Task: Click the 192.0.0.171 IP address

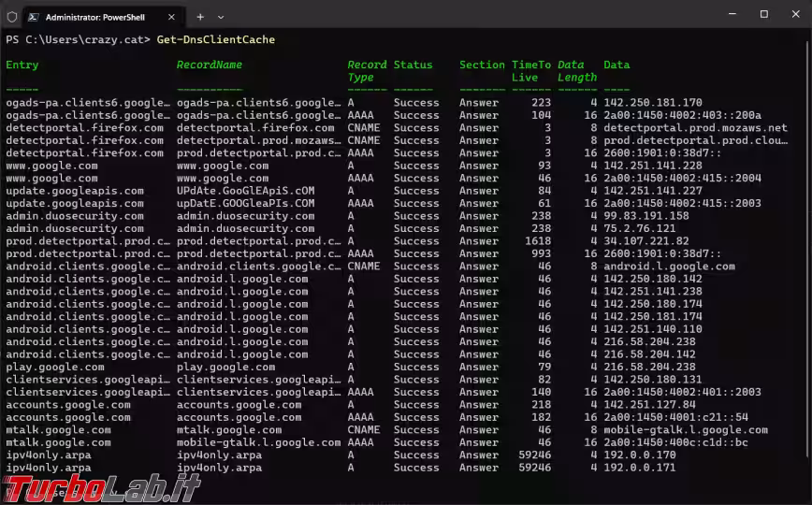Action: [639, 468]
